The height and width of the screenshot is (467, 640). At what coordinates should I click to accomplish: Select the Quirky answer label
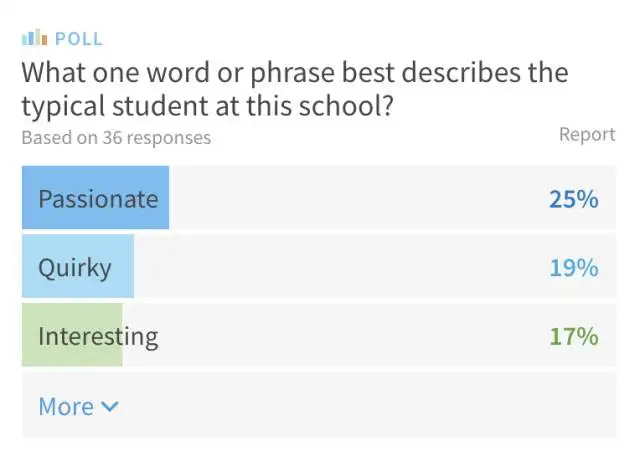coord(74,267)
